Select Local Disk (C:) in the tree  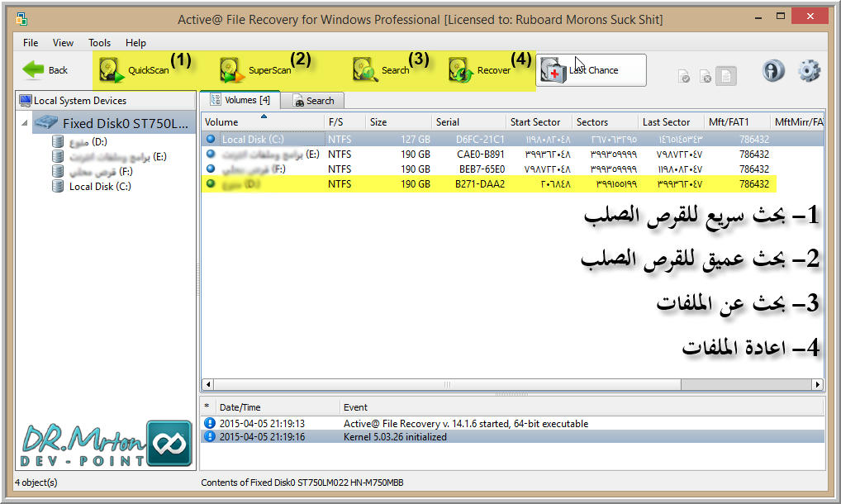click(92, 187)
